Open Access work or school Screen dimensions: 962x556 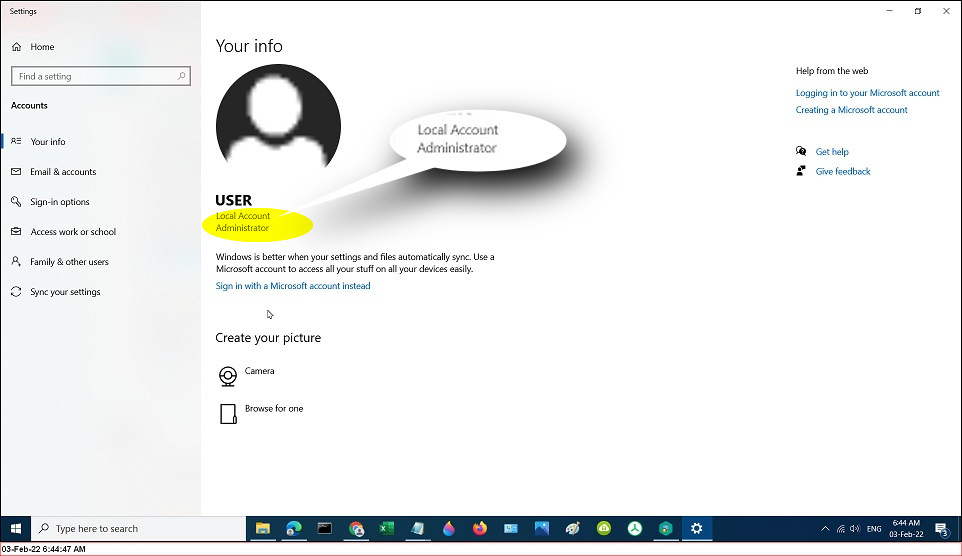point(73,232)
